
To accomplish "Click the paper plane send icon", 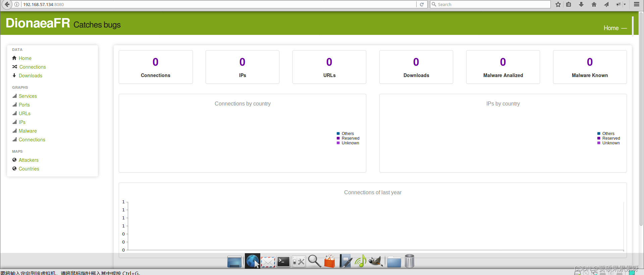I will (x=606, y=4).
